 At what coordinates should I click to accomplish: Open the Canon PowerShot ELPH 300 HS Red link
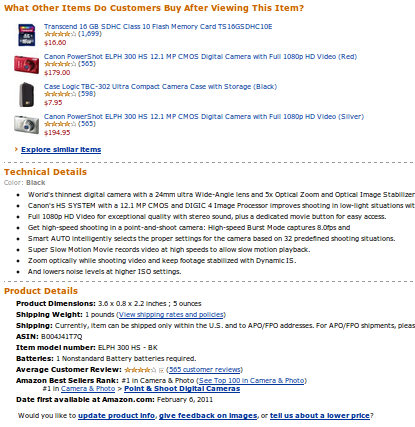(x=200, y=57)
